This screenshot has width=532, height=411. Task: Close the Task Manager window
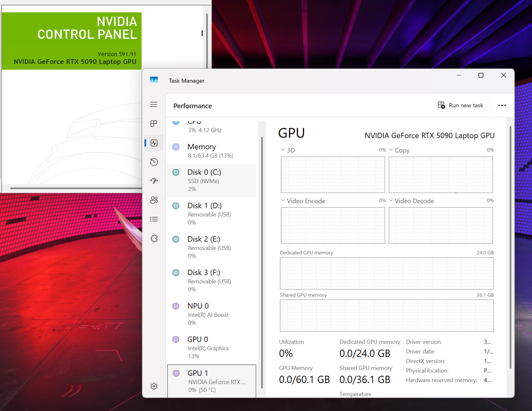click(503, 76)
